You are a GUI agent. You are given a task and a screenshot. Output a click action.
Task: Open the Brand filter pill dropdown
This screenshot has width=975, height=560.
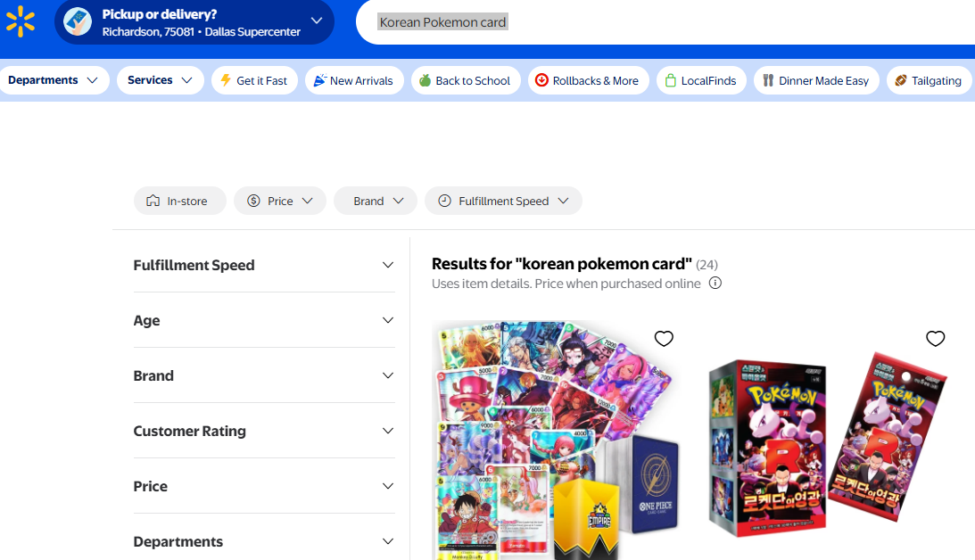click(376, 201)
